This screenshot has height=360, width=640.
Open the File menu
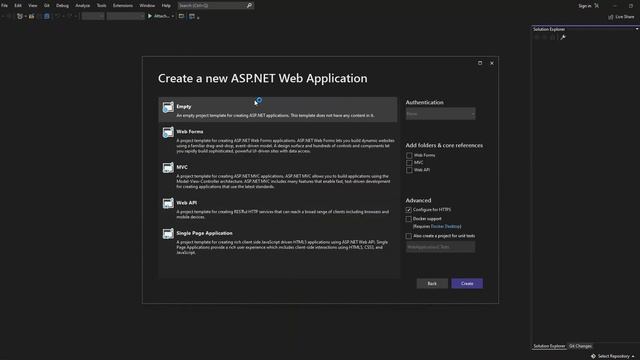[x=4, y=6]
